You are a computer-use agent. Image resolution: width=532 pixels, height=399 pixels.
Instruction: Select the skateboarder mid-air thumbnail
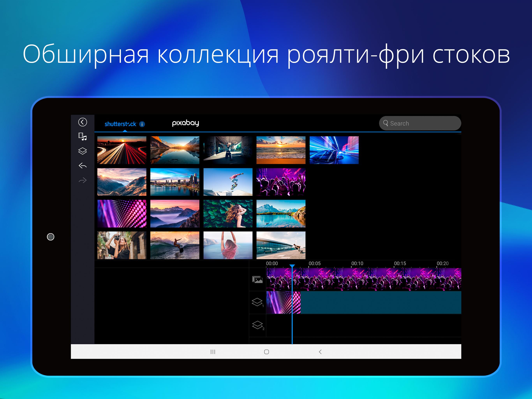click(x=228, y=182)
